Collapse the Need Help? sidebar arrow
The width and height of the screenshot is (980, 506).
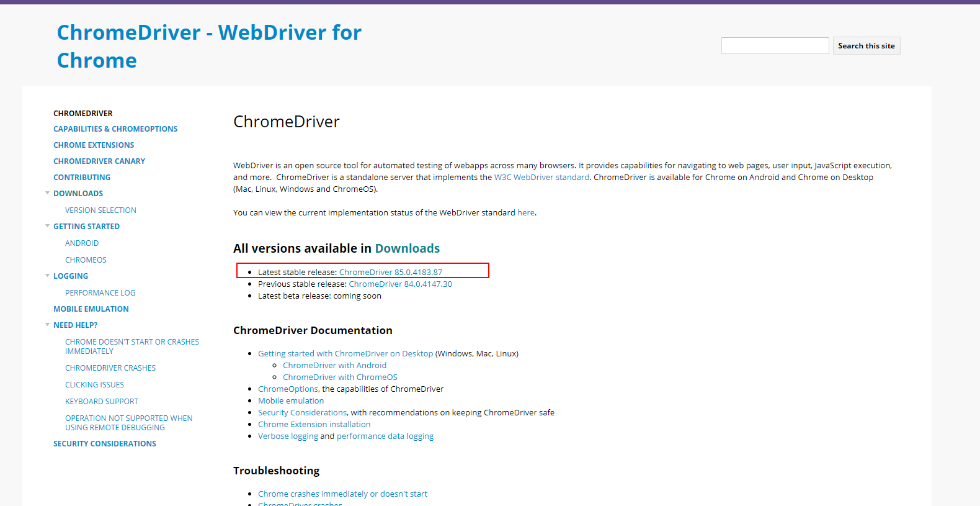coord(48,325)
